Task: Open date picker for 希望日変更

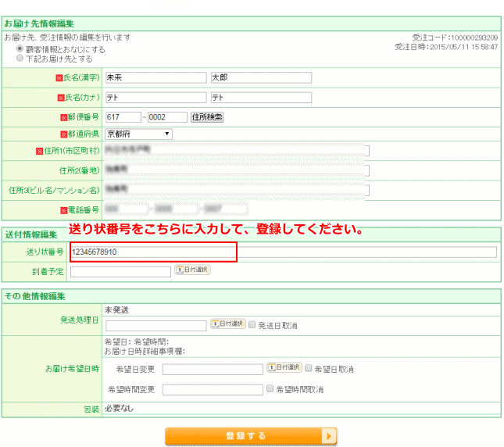Action: [284, 367]
